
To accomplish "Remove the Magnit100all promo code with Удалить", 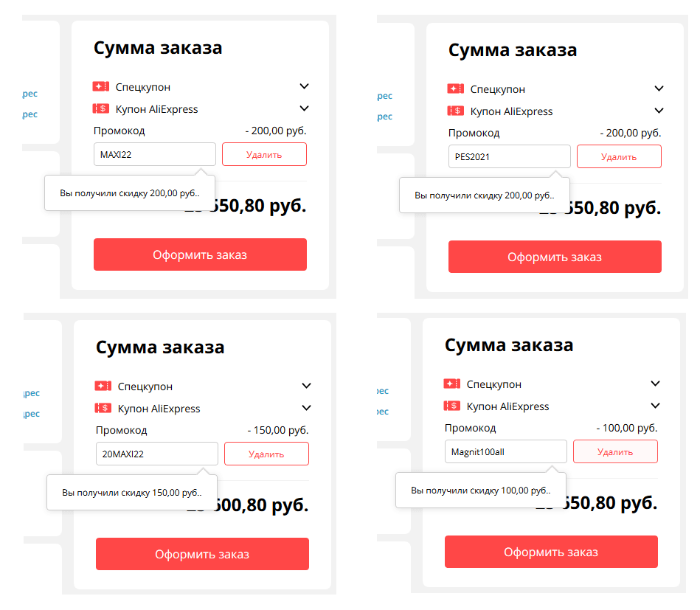I will tap(615, 451).
